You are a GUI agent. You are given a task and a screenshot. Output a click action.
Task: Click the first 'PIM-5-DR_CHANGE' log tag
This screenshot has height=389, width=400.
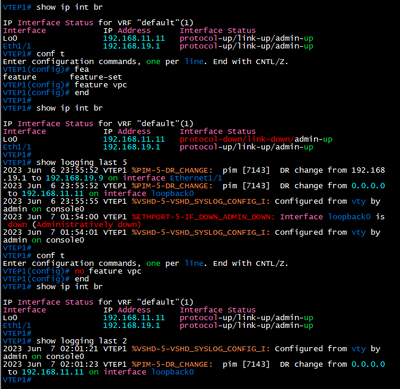click(172, 170)
